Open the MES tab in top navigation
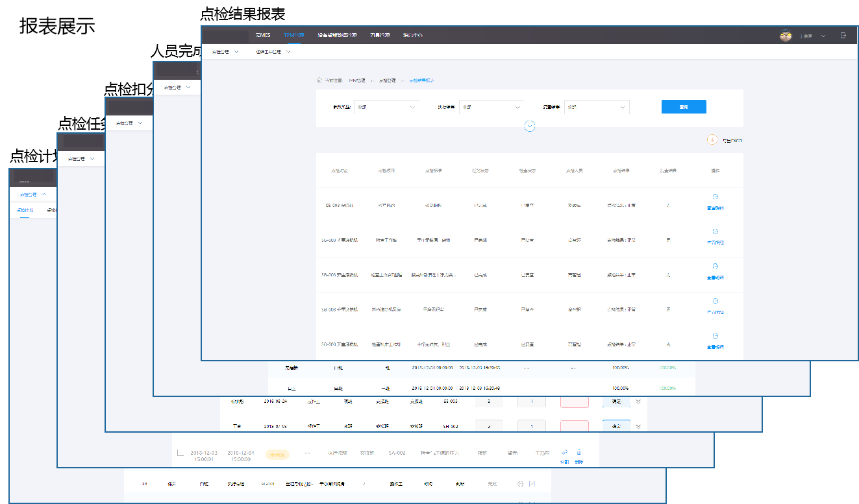This screenshot has height=504, width=859. tap(262, 35)
